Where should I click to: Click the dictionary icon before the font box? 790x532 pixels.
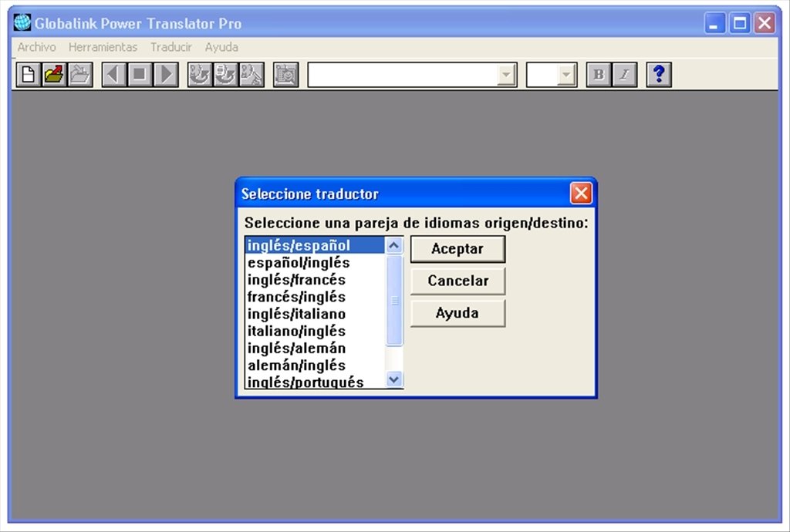pos(285,75)
